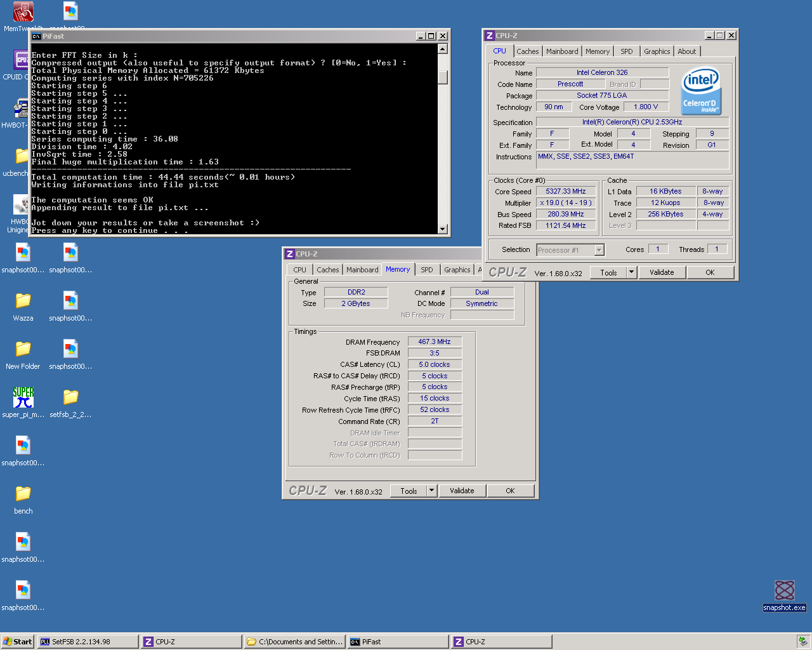Select the snapshot file icon directly above bench folder
This screenshot has height=650, width=812.
23,445
